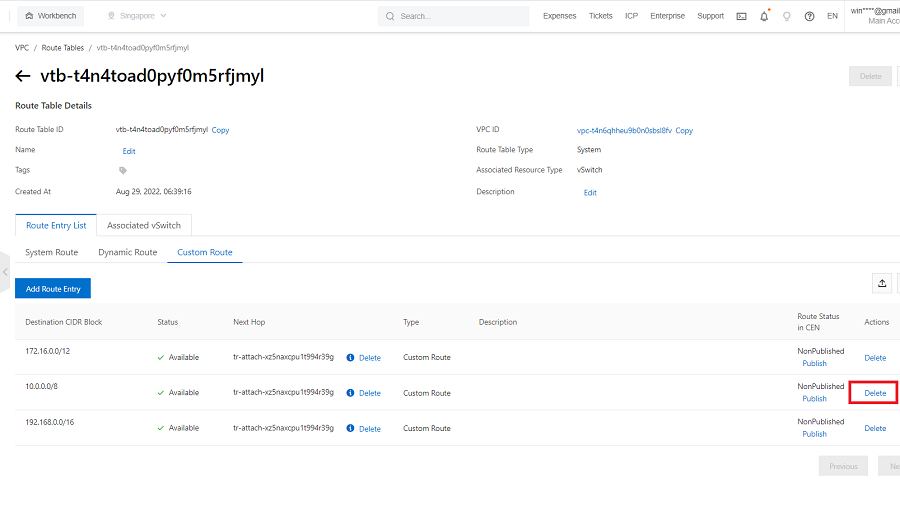The image size is (900, 506).
Task: Open the Workbench menu
Action: click(50, 16)
